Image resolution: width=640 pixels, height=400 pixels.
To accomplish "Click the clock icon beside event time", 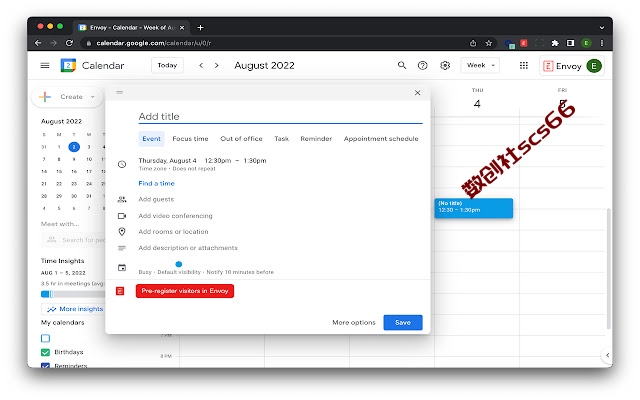I will pos(122,164).
